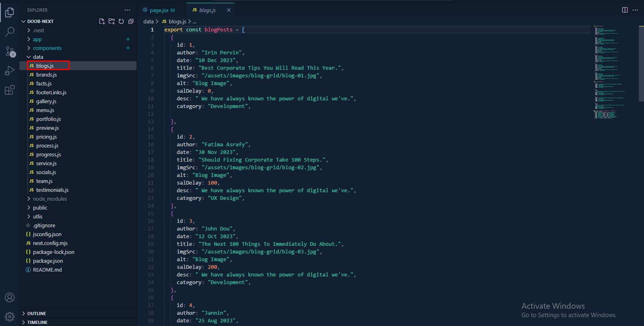The height and width of the screenshot is (326, 644).
Task: Open the Extensions view icon
Action: [10, 90]
